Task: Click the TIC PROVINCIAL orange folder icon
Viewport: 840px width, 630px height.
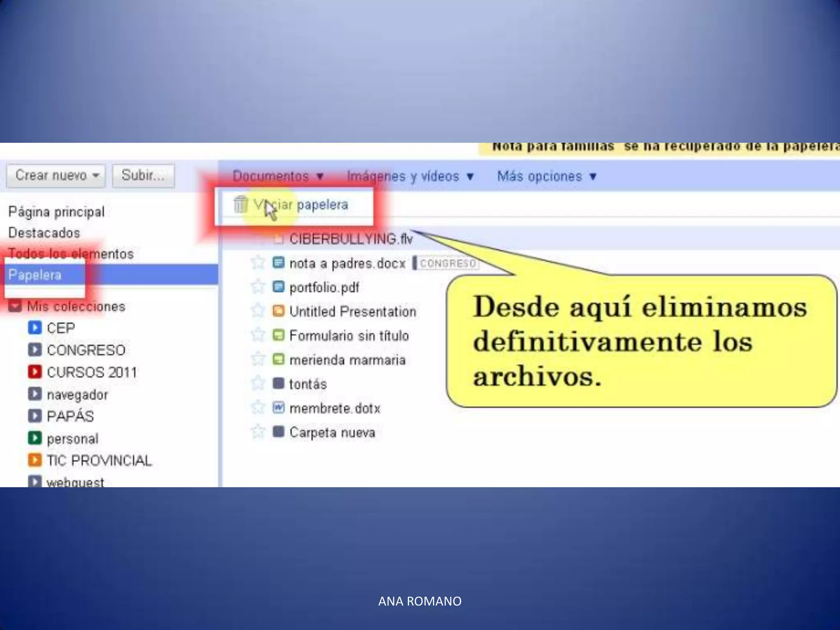Action: (x=35, y=460)
